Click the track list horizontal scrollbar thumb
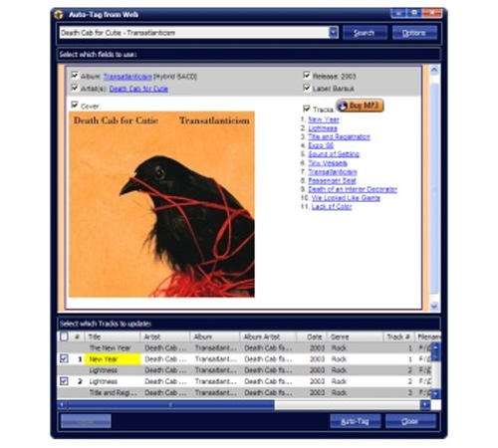The image size is (498, 448). [x=170, y=404]
